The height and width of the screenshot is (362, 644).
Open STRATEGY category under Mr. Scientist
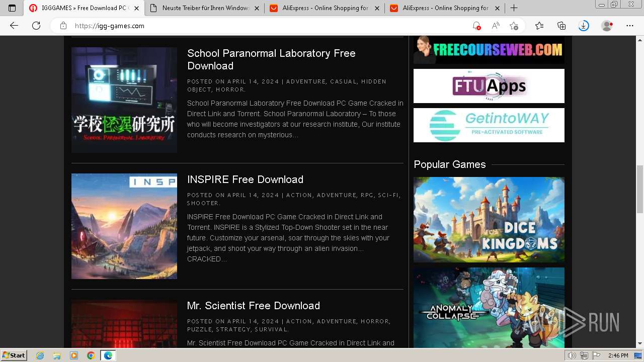pos(233,329)
